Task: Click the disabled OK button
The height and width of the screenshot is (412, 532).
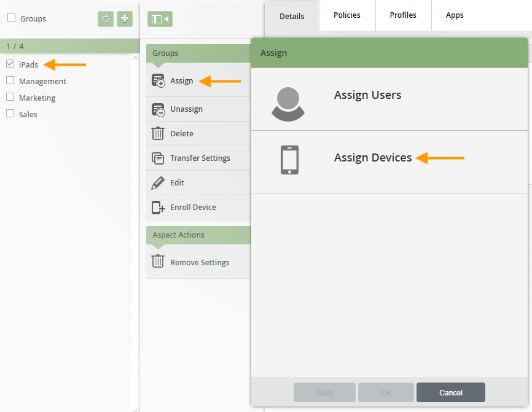Action: pyautogui.click(x=386, y=393)
